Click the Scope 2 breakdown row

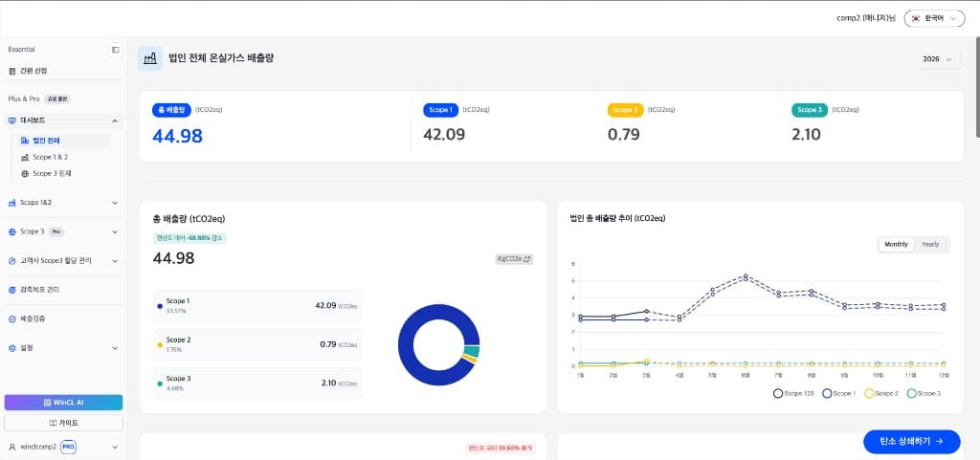(x=257, y=344)
